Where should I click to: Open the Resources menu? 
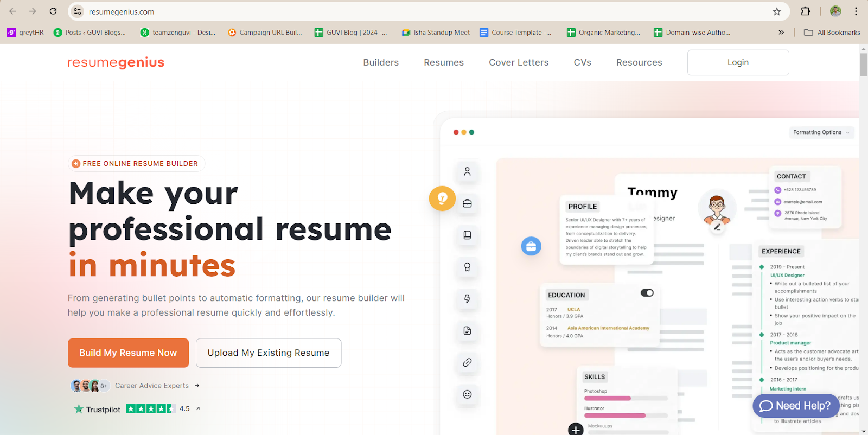click(639, 62)
